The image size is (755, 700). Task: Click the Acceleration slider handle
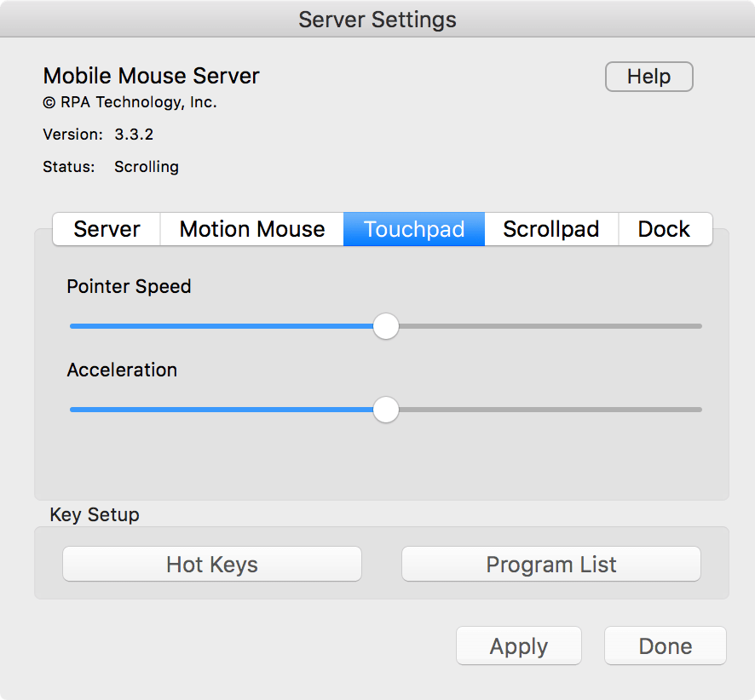pos(385,410)
